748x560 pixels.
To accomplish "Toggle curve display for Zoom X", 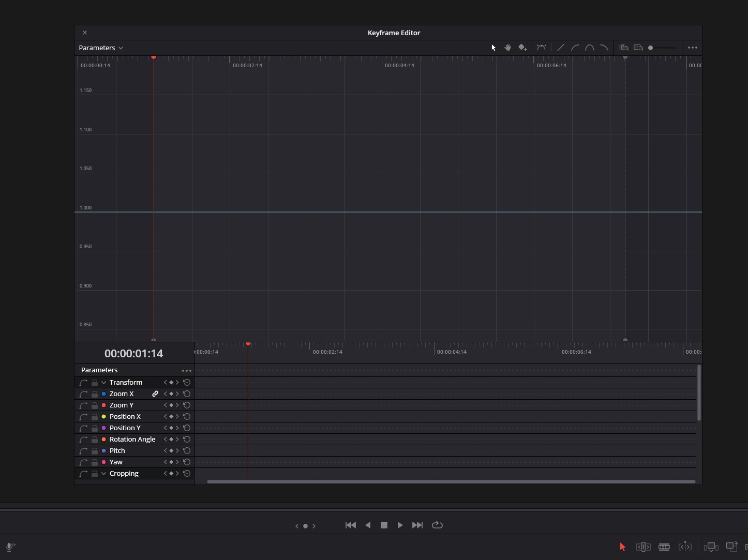I will pyautogui.click(x=83, y=394).
